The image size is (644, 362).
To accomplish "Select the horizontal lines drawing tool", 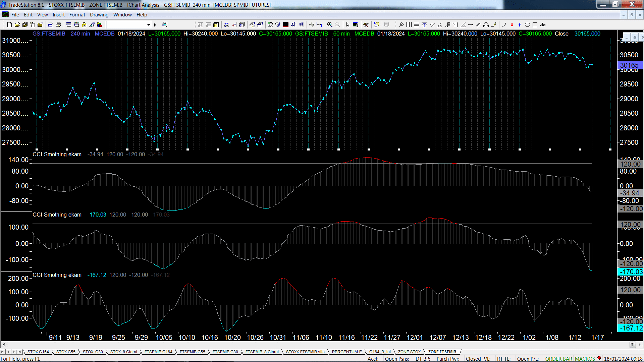I will pyautogui.click(x=417, y=24).
